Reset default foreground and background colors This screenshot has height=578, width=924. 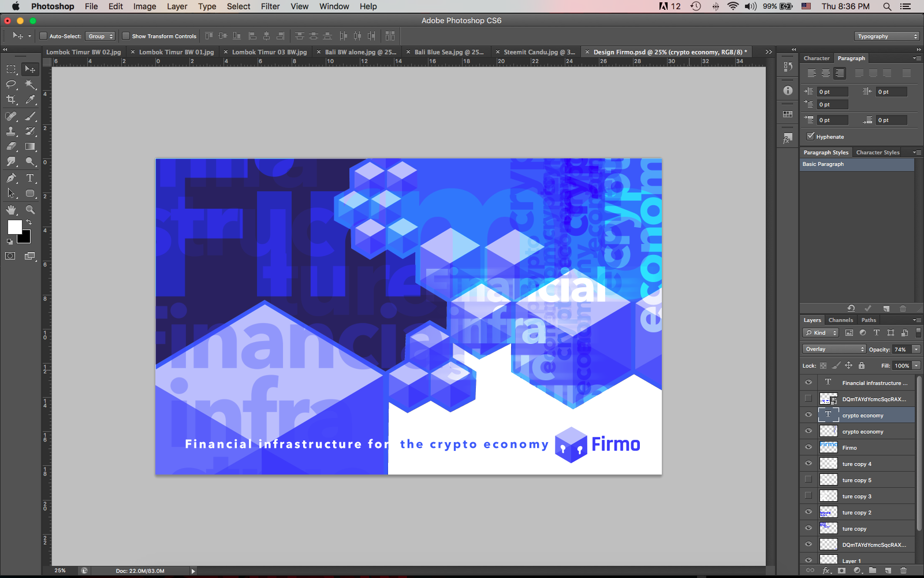pyautogui.click(x=9, y=241)
